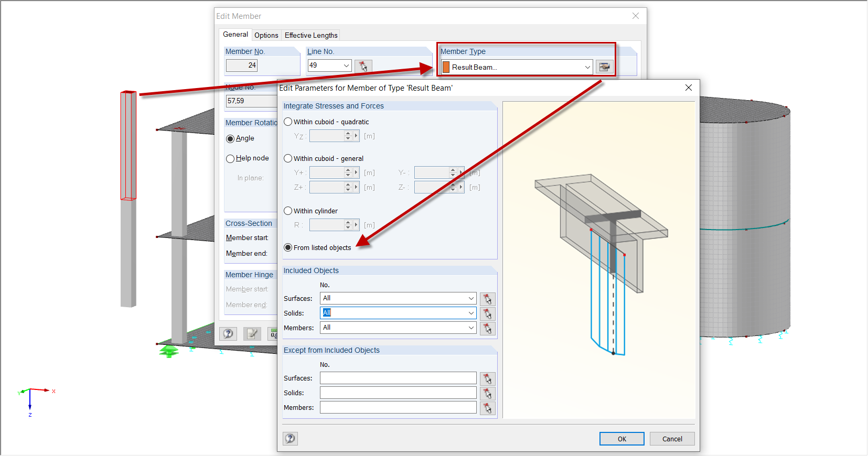The width and height of the screenshot is (868, 456).
Task: Open help in Result Beam parameters dialog
Action: (x=291, y=439)
